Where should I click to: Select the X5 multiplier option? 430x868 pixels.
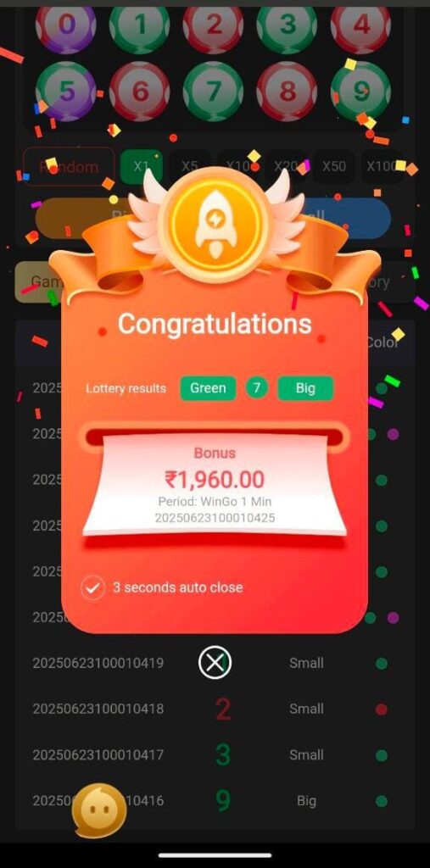pyautogui.click(x=189, y=166)
